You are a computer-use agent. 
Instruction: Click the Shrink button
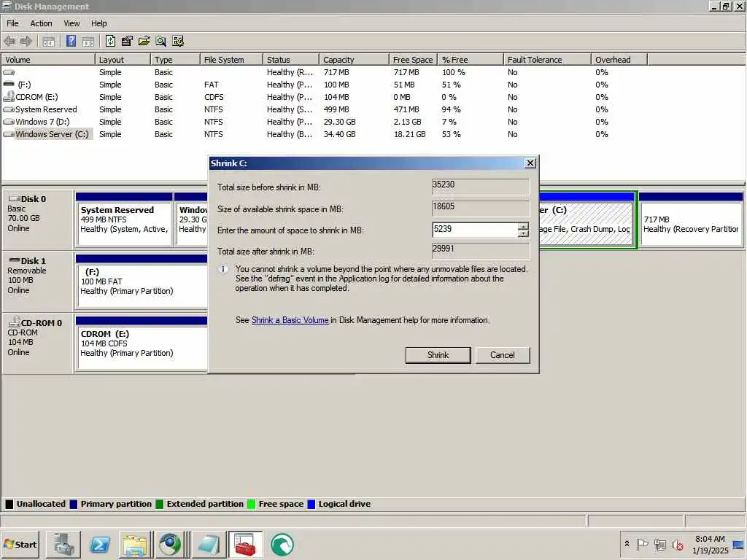click(438, 355)
